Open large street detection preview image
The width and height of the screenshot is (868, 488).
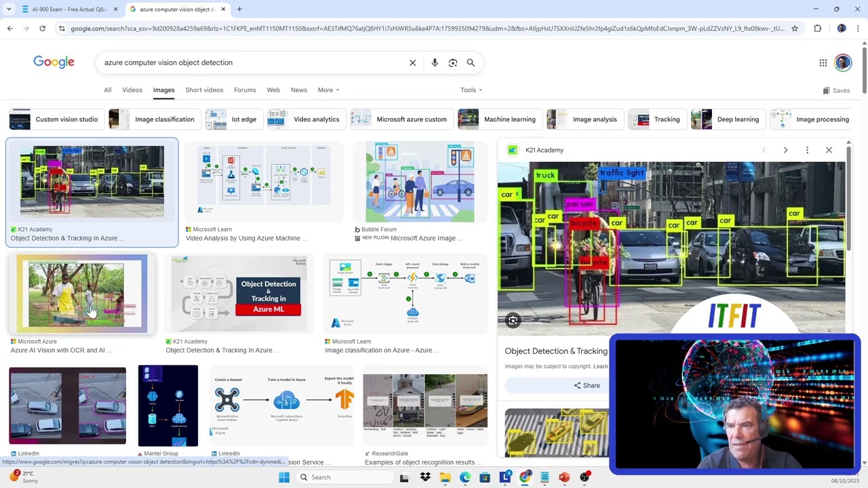pyautogui.click(x=671, y=248)
